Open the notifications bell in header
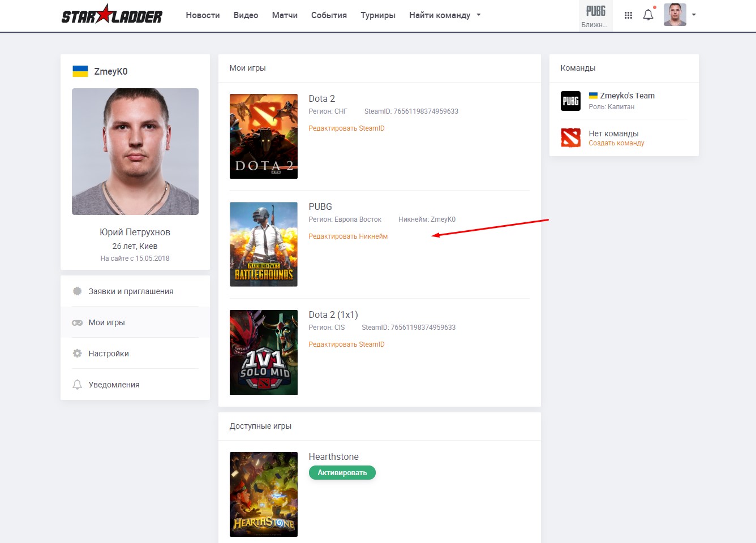This screenshot has width=756, height=543. 648,15
